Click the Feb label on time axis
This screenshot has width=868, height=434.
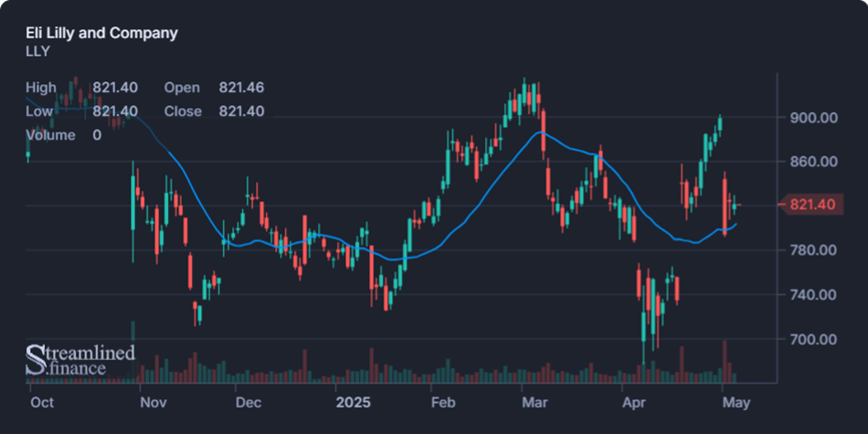point(443,402)
